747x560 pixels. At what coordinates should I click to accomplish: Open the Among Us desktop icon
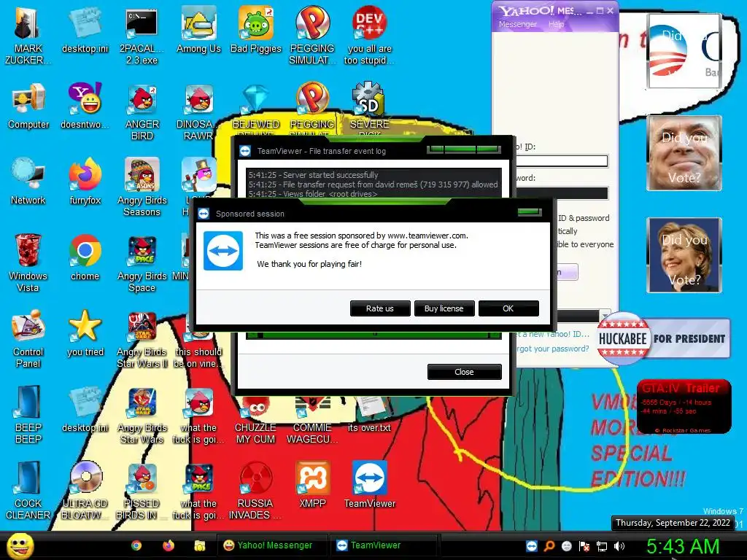tap(198, 29)
